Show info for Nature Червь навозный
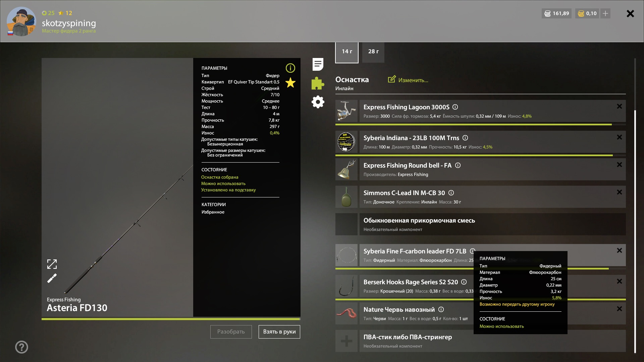The width and height of the screenshot is (644, 362). tap(441, 309)
